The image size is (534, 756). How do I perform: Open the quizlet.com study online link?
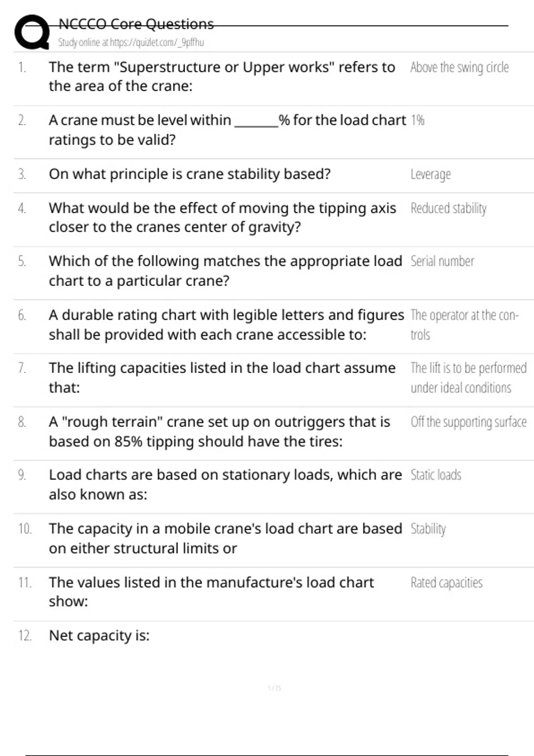click(x=131, y=43)
